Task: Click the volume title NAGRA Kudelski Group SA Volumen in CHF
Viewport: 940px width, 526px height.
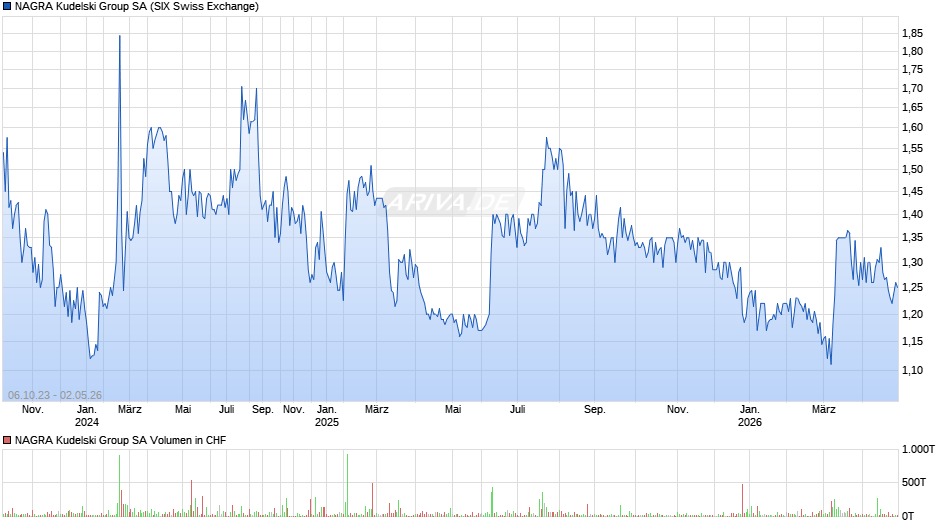Action: 120,440
